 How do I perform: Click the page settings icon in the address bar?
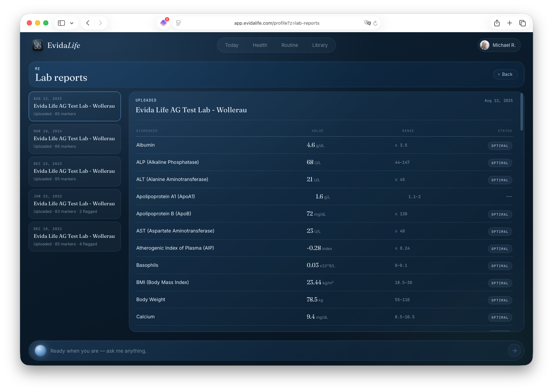click(x=178, y=23)
